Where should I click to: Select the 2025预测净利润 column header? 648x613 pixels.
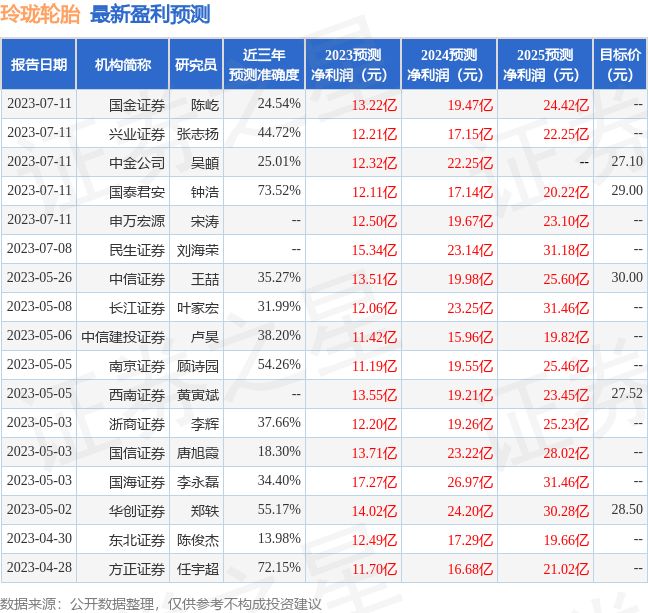click(545, 64)
